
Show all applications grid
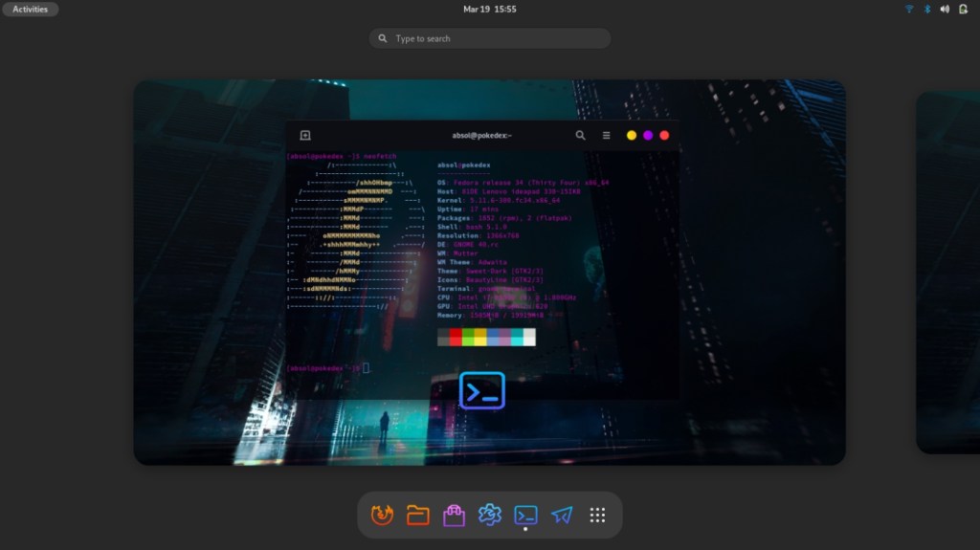tap(597, 516)
